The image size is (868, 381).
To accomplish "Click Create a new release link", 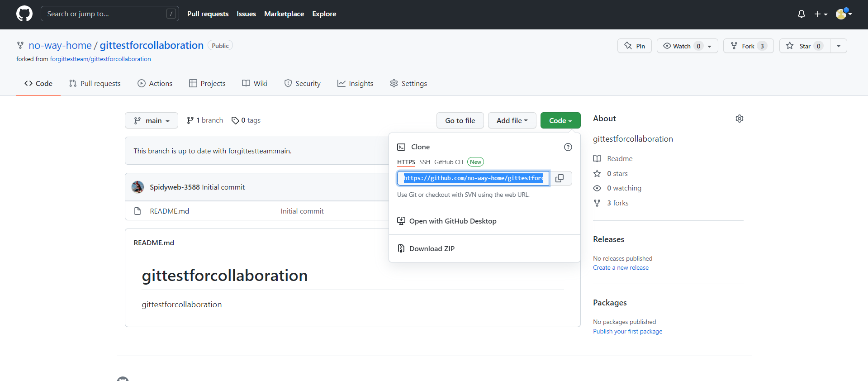I will (621, 268).
